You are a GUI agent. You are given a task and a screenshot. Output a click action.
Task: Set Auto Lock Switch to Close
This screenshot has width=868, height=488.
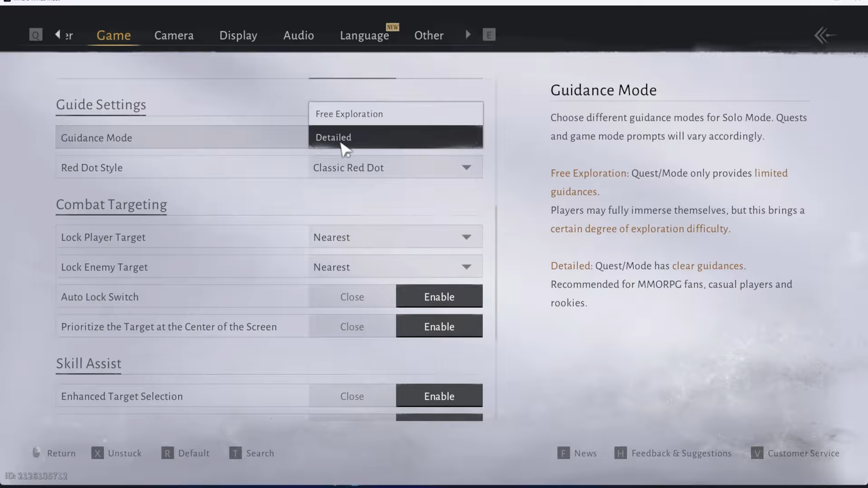click(x=352, y=297)
